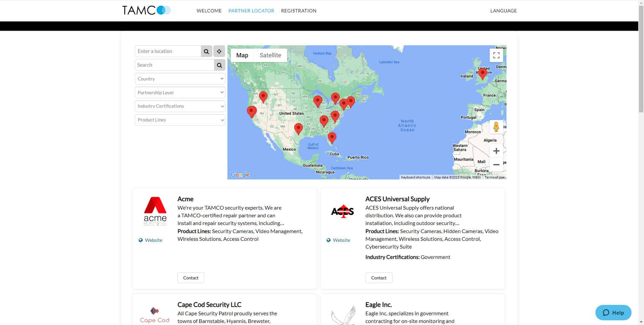Click the keyword Search magnifier icon
The height and width of the screenshot is (325, 644).
(219, 65)
